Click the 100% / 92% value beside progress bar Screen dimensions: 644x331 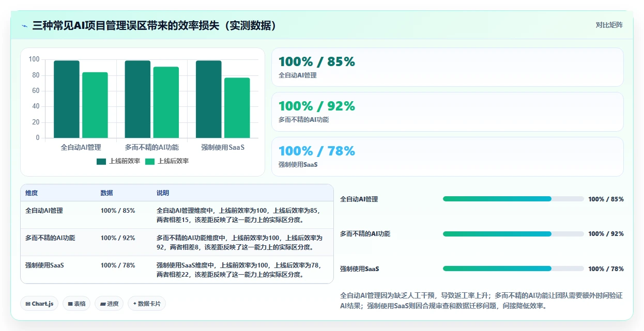(606, 234)
